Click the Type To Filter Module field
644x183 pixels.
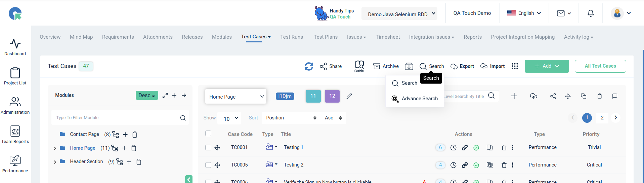click(x=120, y=118)
